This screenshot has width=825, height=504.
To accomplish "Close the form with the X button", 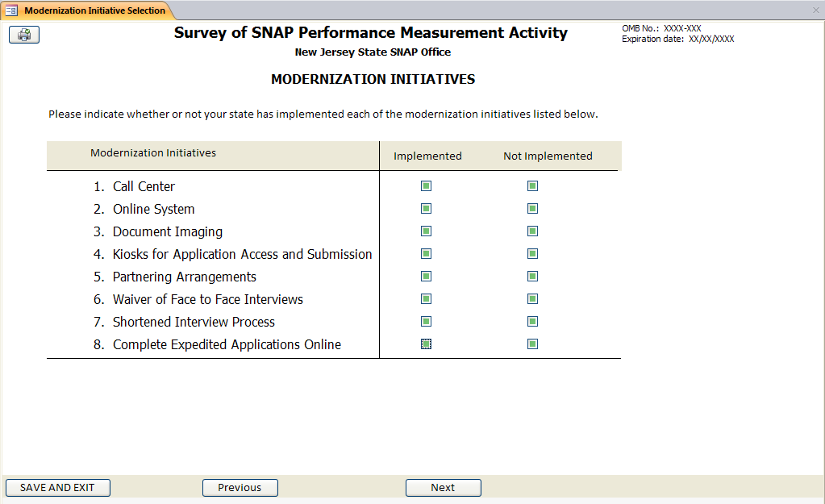I will pos(815,10).
